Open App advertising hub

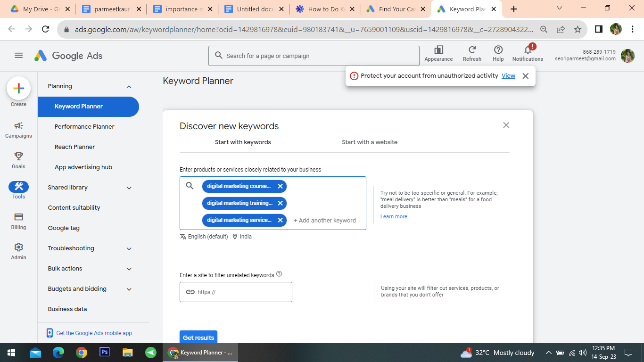click(83, 167)
